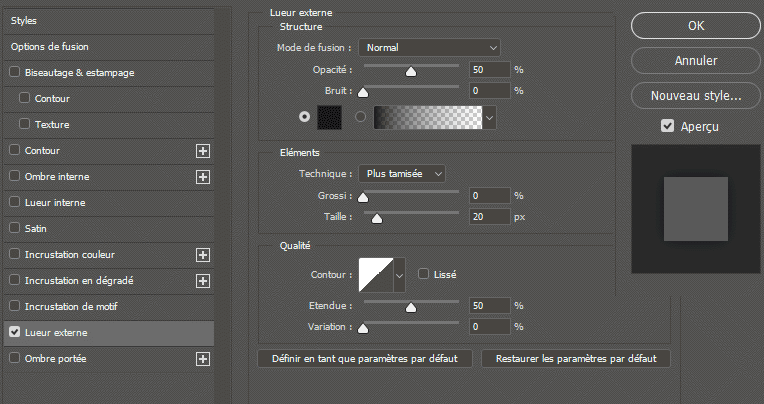
Task: Click the layer style preview thumbnail
Action: click(696, 208)
